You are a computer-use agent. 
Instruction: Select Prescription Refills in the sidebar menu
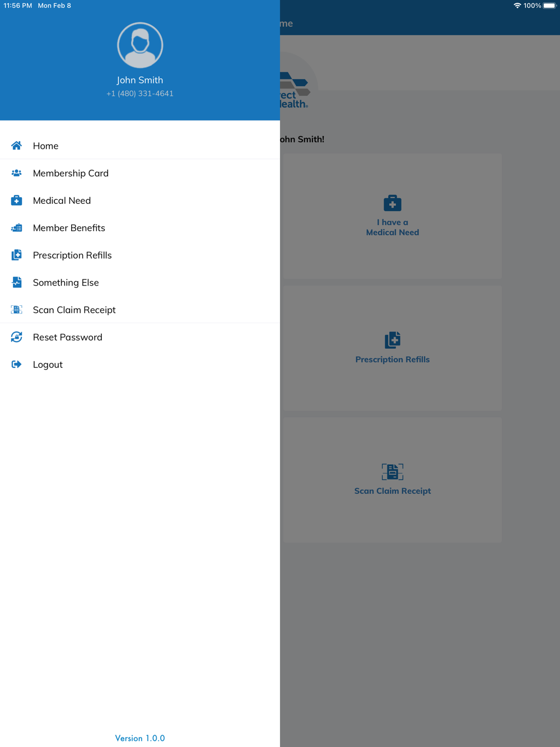(x=140, y=255)
